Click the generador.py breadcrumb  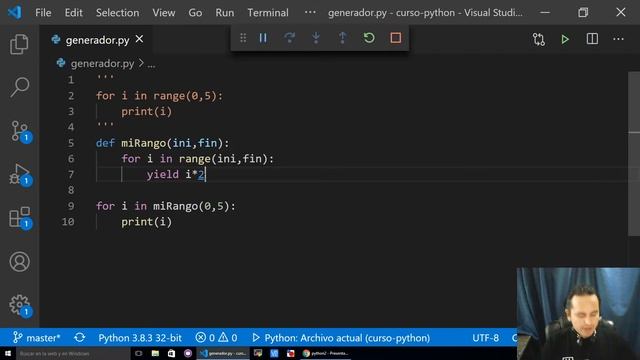tap(102, 64)
